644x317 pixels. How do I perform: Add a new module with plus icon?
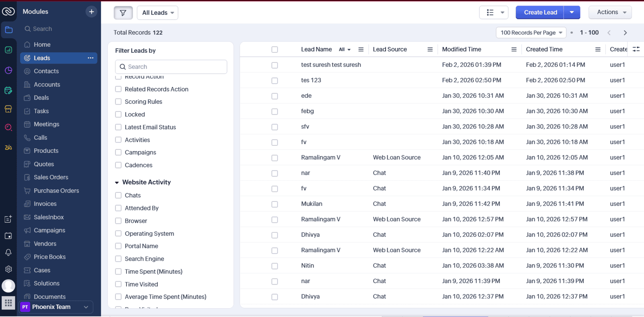[91, 12]
